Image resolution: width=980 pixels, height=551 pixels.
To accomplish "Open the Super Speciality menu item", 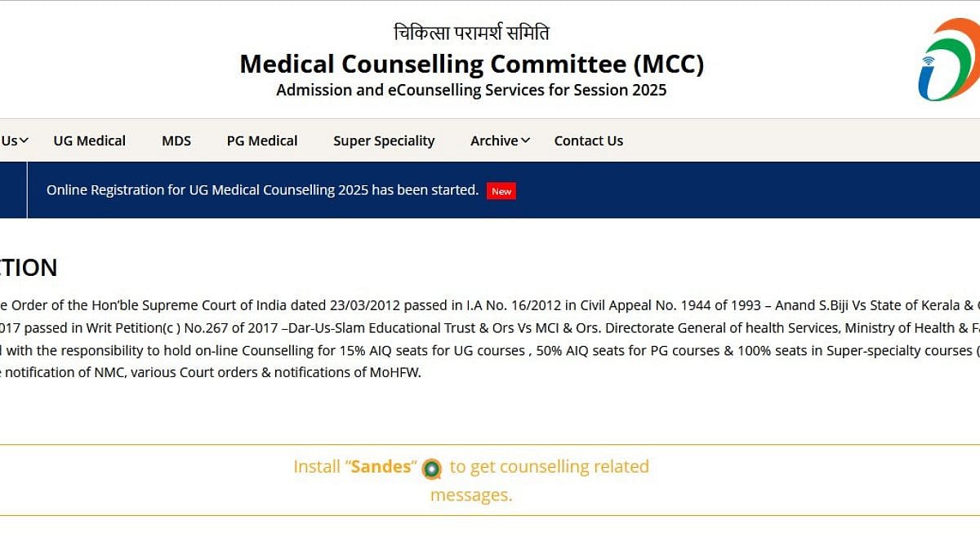I will [x=384, y=140].
